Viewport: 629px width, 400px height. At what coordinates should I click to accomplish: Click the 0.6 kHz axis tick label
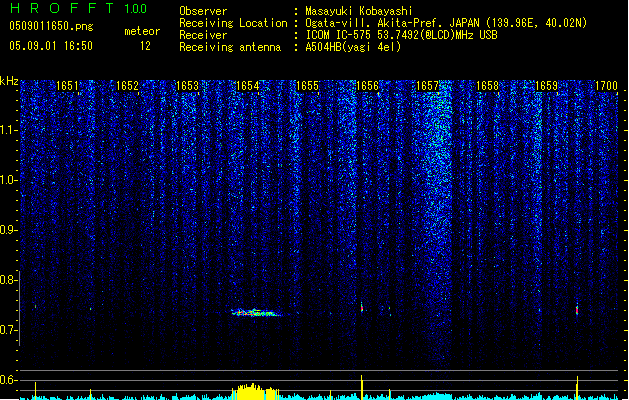(x=9, y=380)
